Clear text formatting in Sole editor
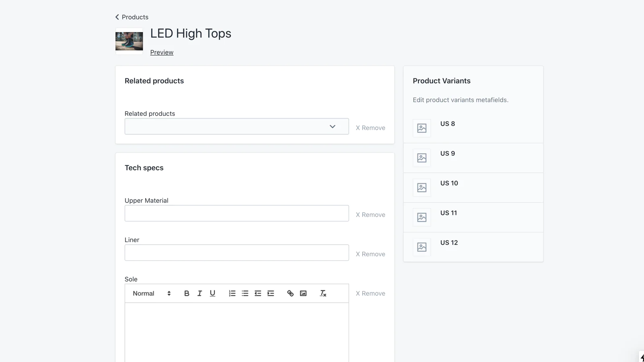644x362 pixels. point(323,294)
